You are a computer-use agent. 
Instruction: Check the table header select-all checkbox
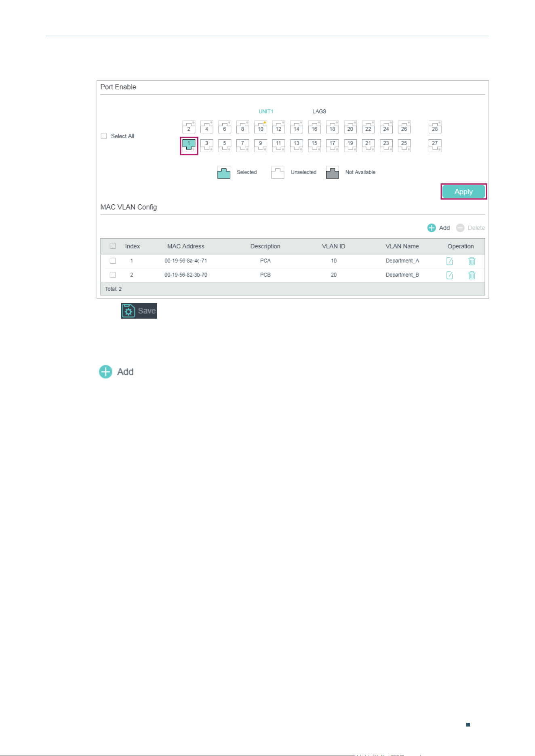pyautogui.click(x=113, y=246)
